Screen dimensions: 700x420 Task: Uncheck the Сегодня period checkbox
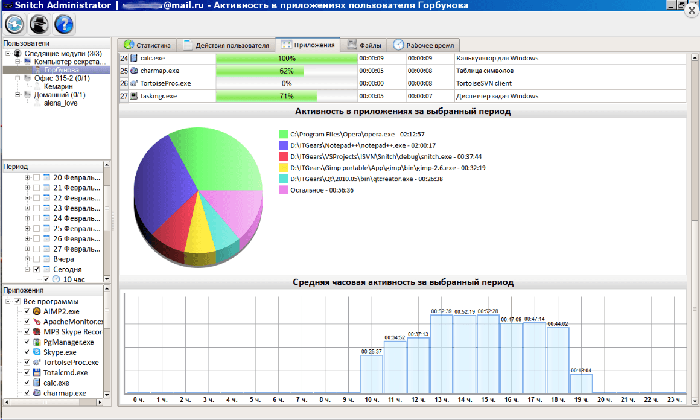click(x=37, y=270)
